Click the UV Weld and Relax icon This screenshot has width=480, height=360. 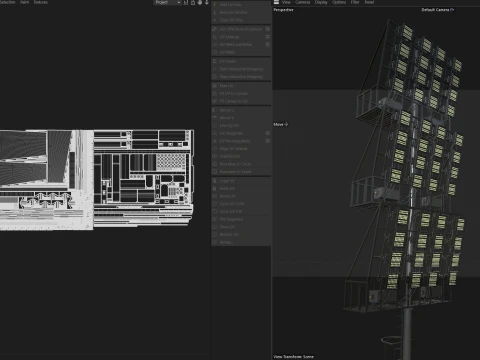pyautogui.click(x=215, y=44)
